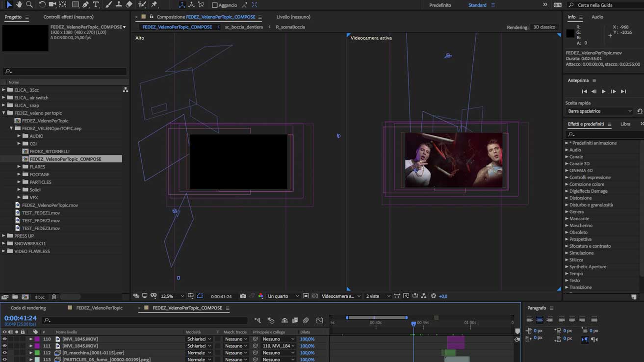Select the Type tool
The height and width of the screenshot is (362, 644).
point(96,4)
